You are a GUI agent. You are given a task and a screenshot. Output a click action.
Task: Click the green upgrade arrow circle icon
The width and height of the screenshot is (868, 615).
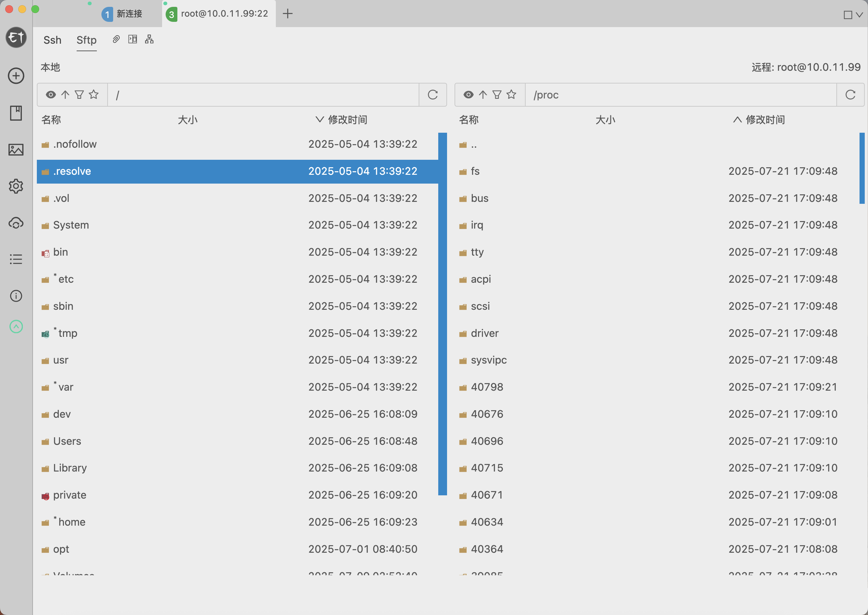coord(16,326)
